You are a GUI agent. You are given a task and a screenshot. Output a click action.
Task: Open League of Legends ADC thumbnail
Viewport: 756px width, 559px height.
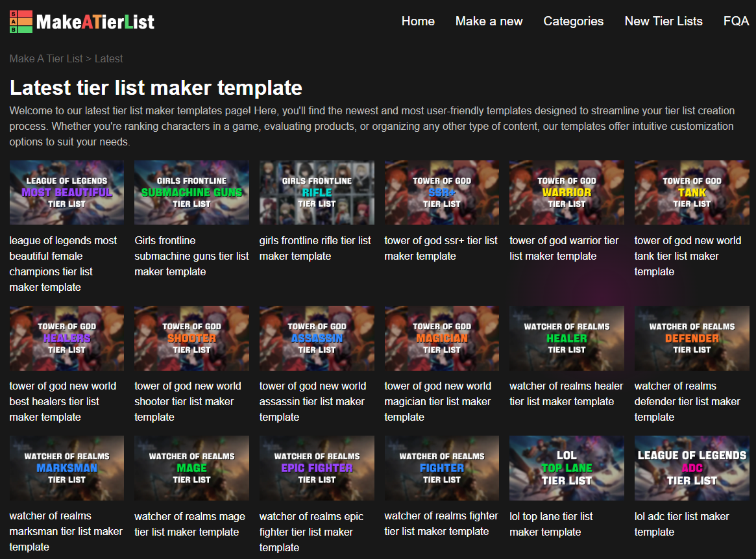click(x=692, y=468)
